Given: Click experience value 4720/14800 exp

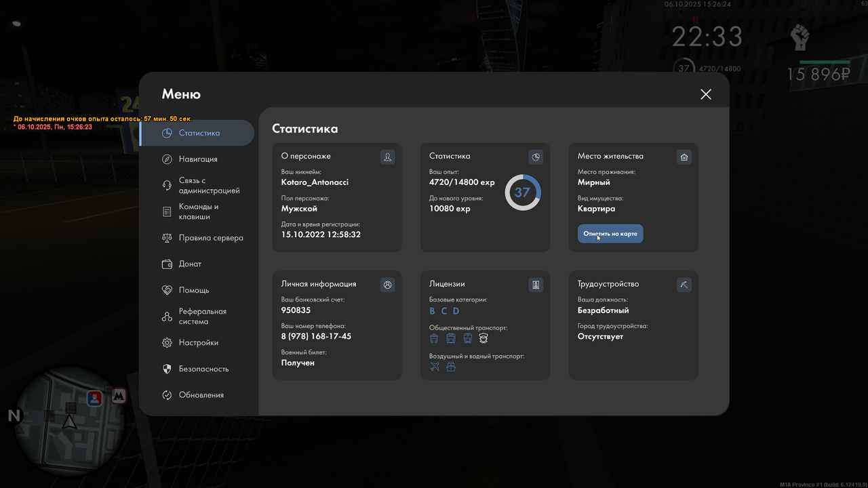Looking at the screenshot, I should [462, 182].
